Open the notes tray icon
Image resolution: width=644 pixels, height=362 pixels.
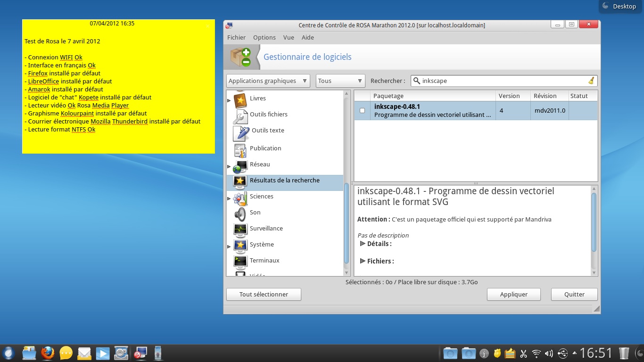click(x=510, y=353)
